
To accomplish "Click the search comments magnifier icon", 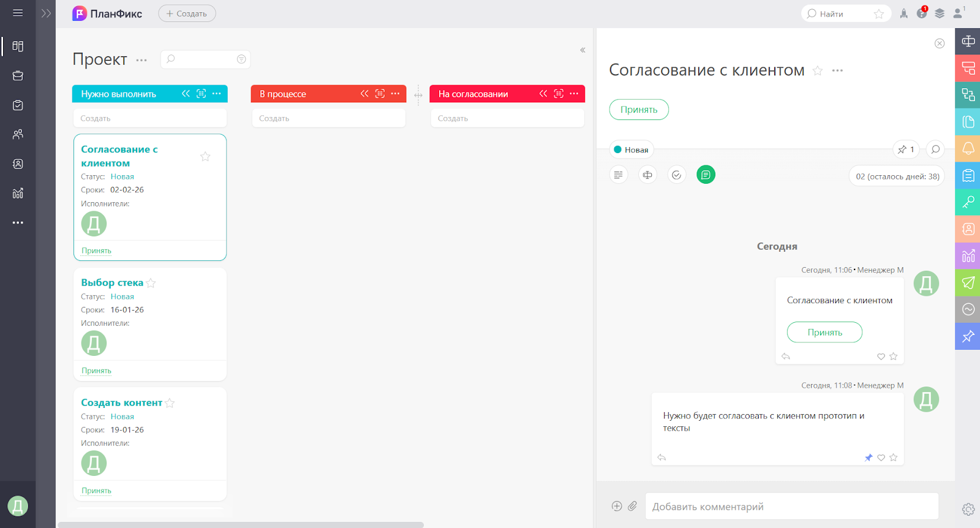I will [x=935, y=149].
